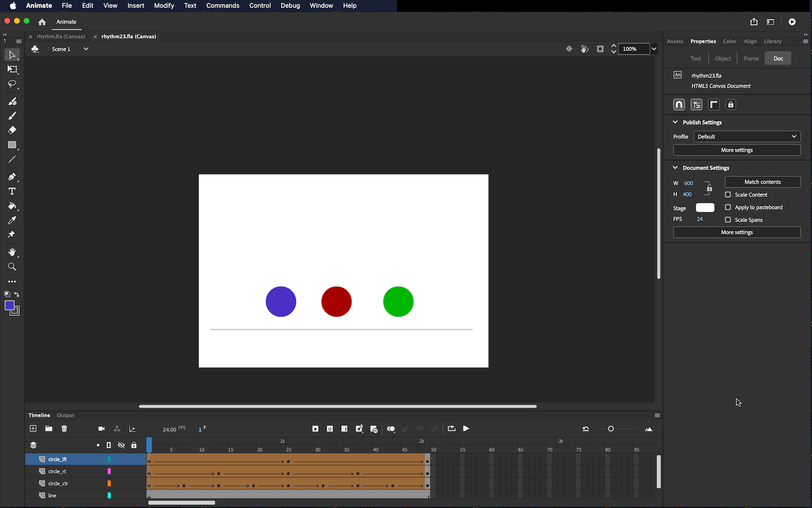Choose the Text tool
Viewport: 812px width, 508px height.
pyautogui.click(x=12, y=191)
